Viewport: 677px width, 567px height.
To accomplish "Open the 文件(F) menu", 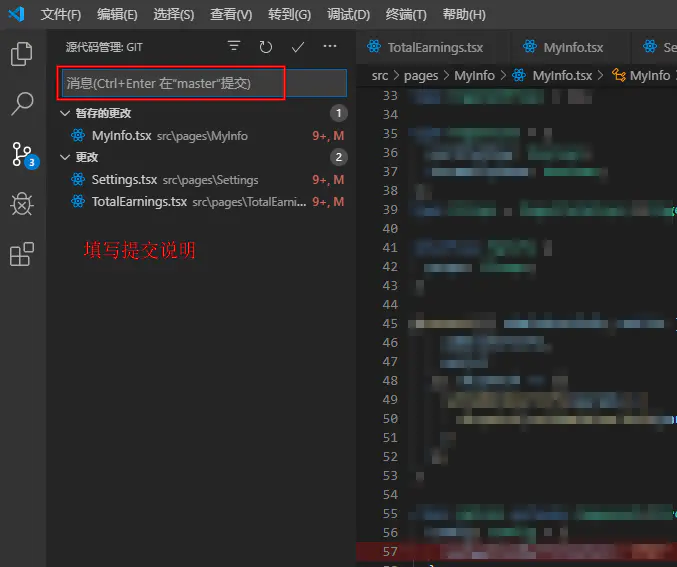I will coord(61,15).
